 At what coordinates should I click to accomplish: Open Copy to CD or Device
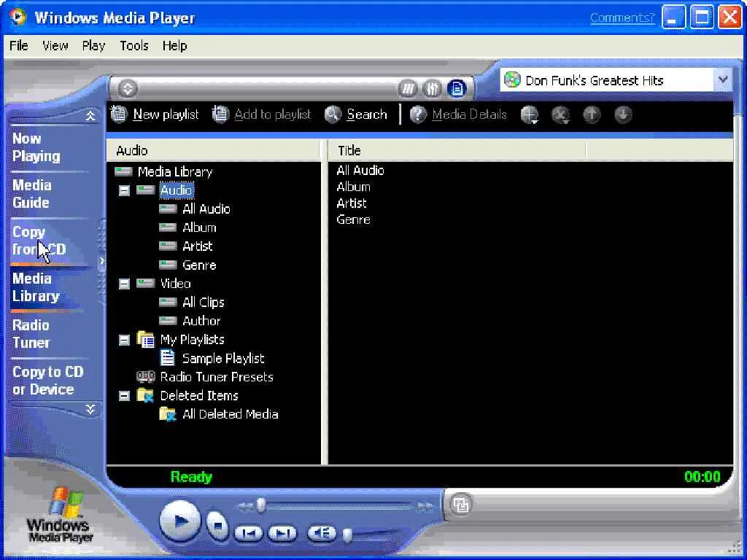point(47,381)
